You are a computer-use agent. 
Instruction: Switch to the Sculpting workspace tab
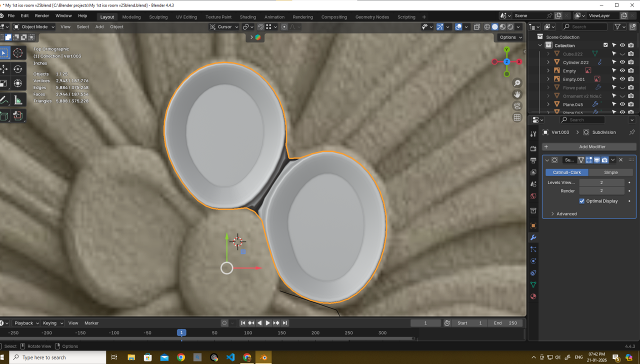pyautogui.click(x=158, y=17)
